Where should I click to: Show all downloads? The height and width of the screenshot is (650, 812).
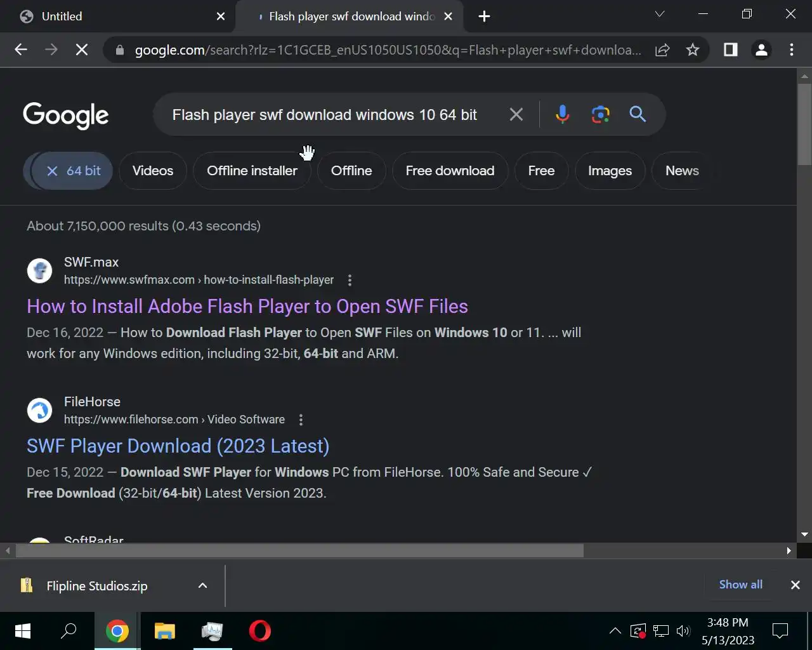tap(740, 585)
